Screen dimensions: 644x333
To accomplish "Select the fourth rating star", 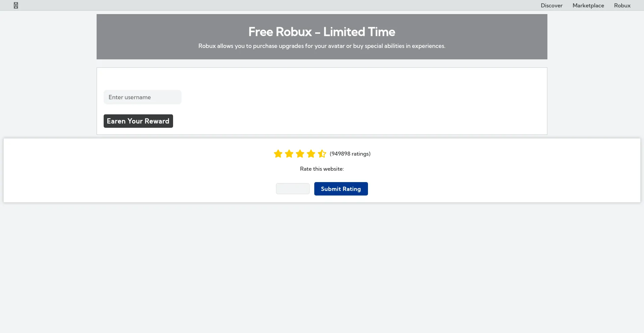I will [x=311, y=154].
